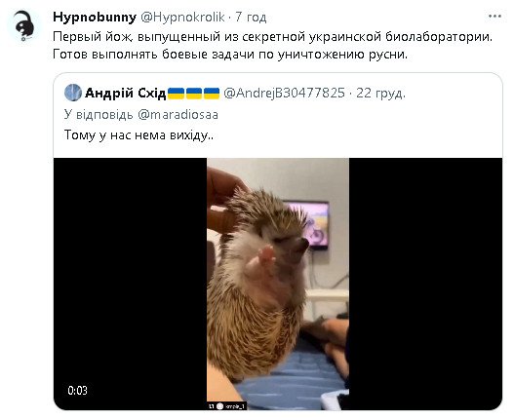
Task: Click the first Ukrainian flag emoji
Action: click(x=176, y=94)
